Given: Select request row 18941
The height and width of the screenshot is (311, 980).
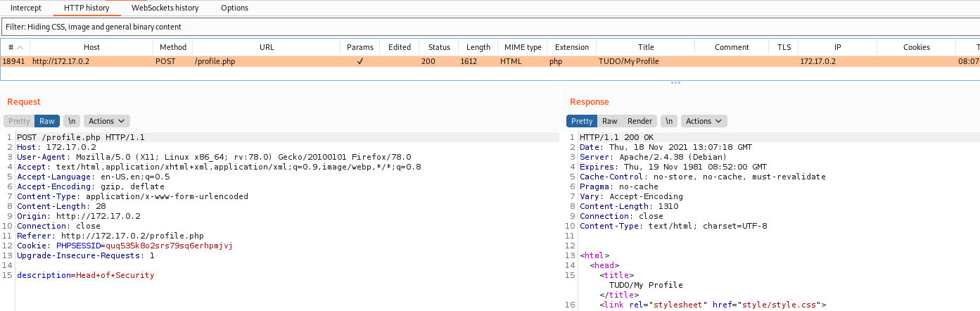Looking at the screenshot, I should 490,61.
